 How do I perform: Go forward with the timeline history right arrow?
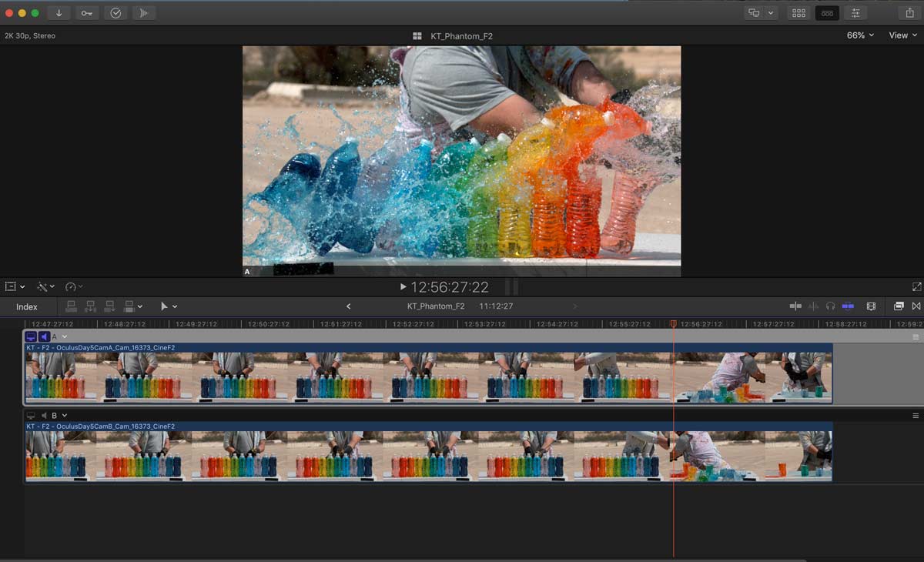(574, 306)
